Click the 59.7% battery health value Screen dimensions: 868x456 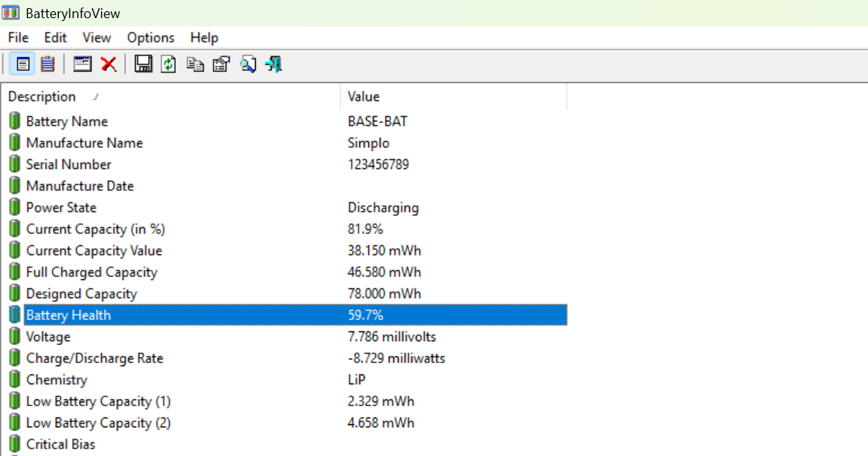tap(366, 316)
